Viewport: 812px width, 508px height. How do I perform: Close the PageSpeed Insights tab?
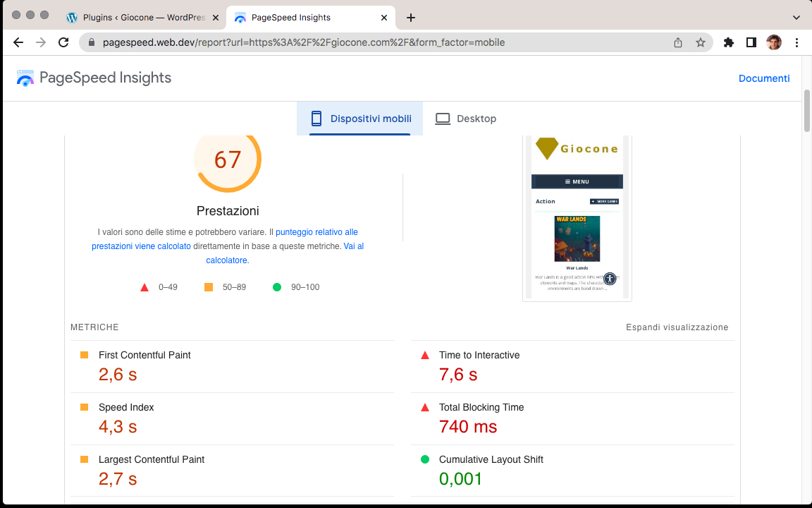(383, 18)
